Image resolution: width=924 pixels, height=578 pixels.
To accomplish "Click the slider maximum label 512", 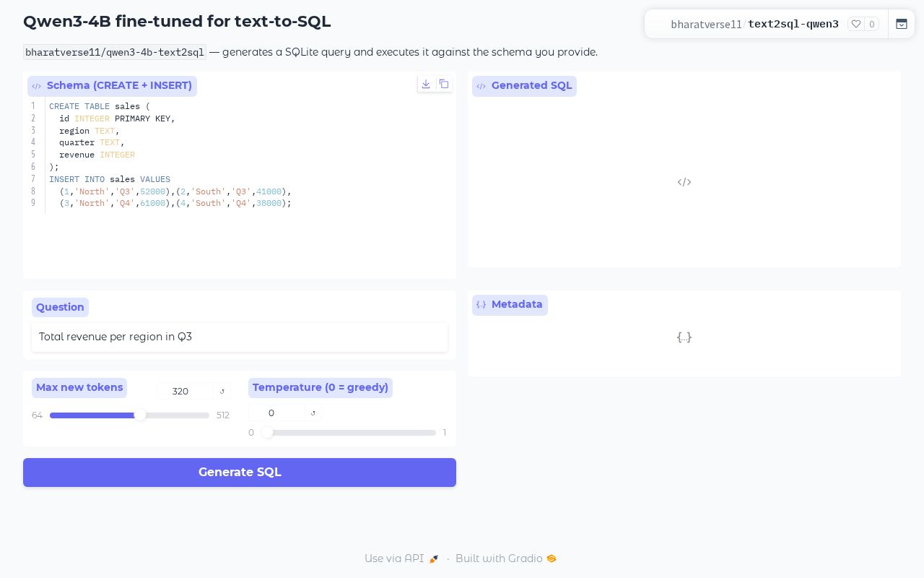I will 223,415.
